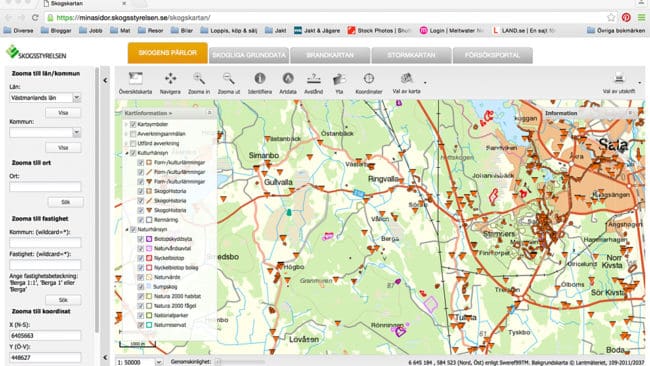Switch to the Stormkartan tab
The width and height of the screenshot is (650, 366).
[x=411, y=55]
